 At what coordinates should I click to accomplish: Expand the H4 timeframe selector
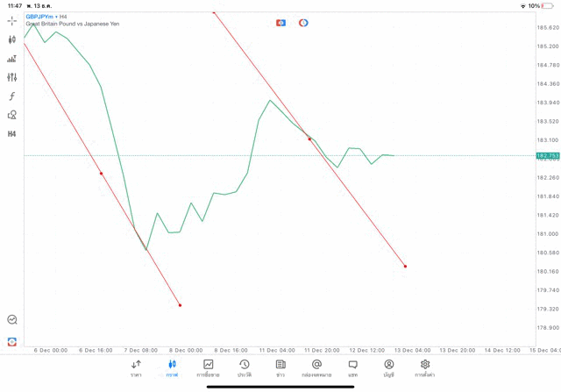[x=12, y=134]
